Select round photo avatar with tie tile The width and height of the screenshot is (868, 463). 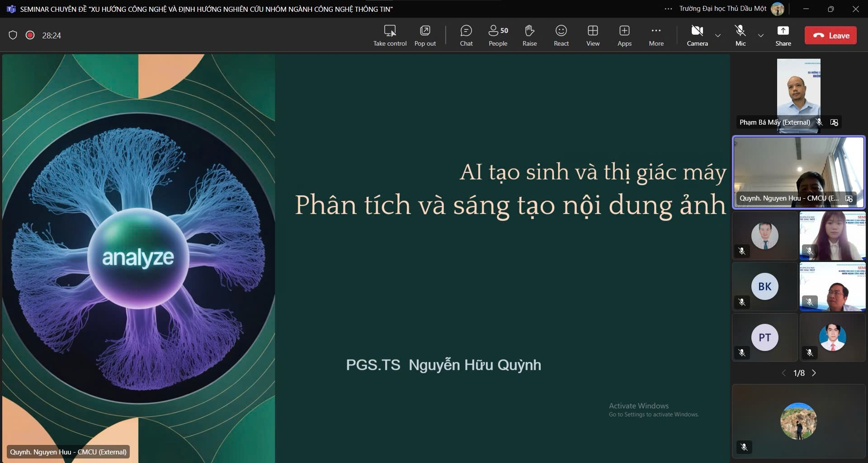pos(765,236)
